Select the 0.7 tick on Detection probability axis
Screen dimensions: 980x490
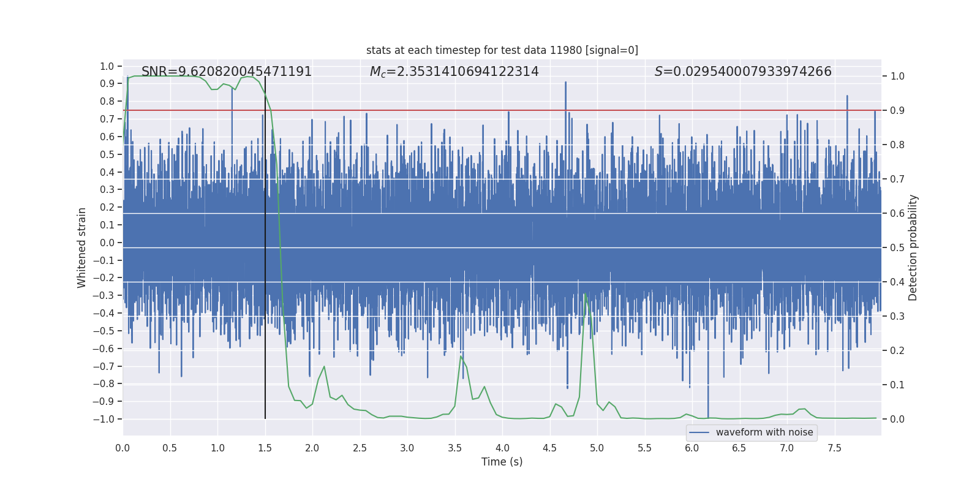pyautogui.click(x=897, y=179)
